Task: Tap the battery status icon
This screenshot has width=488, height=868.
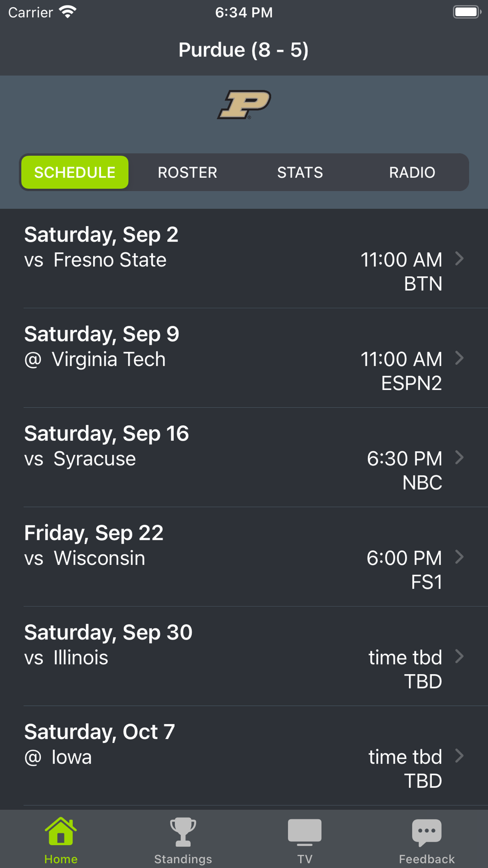Action: pyautogui.click(x=467, y=12)
